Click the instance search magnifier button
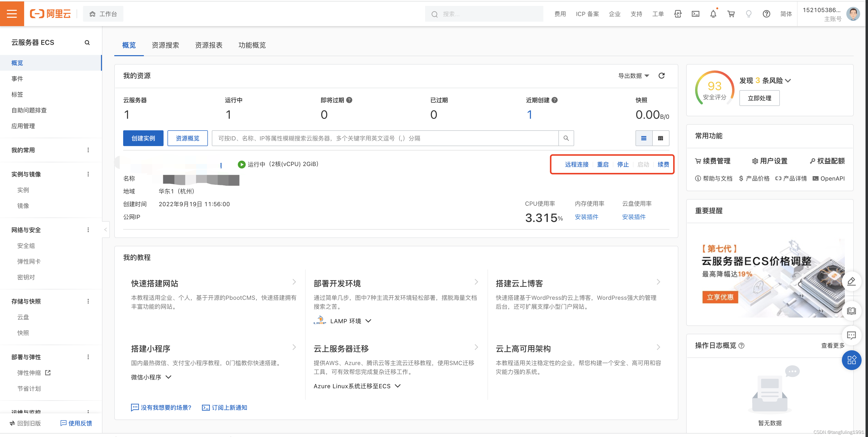Screen dimensions: 868x437 point(566,138)
